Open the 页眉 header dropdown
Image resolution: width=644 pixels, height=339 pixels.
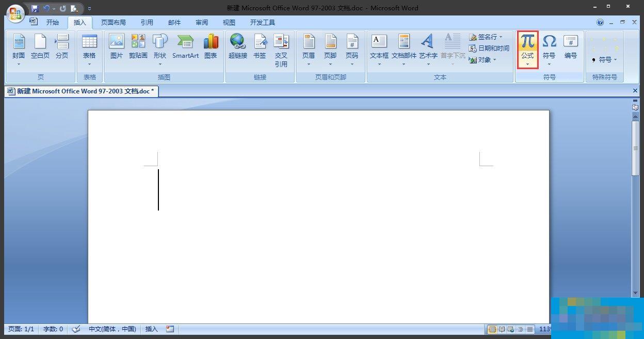coord(309,50)
